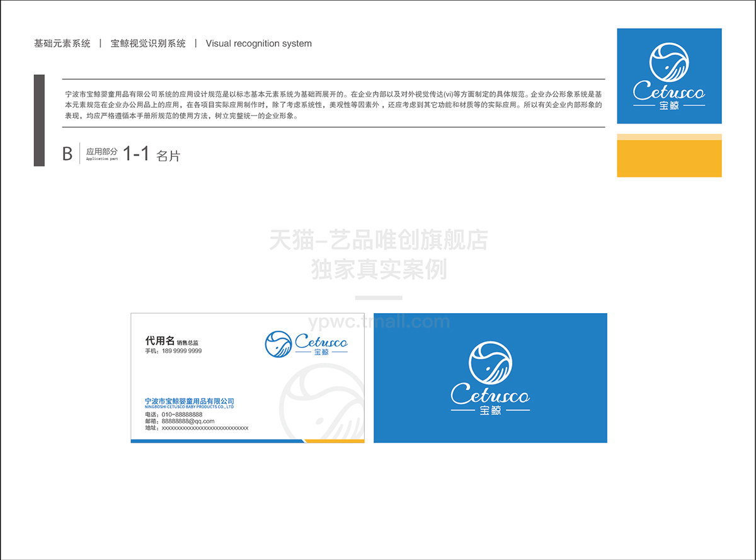Image resolution: width=756 pixels, height=560 pixels.
Task: Click the section number '1-1'
Action: pos(136,153)
